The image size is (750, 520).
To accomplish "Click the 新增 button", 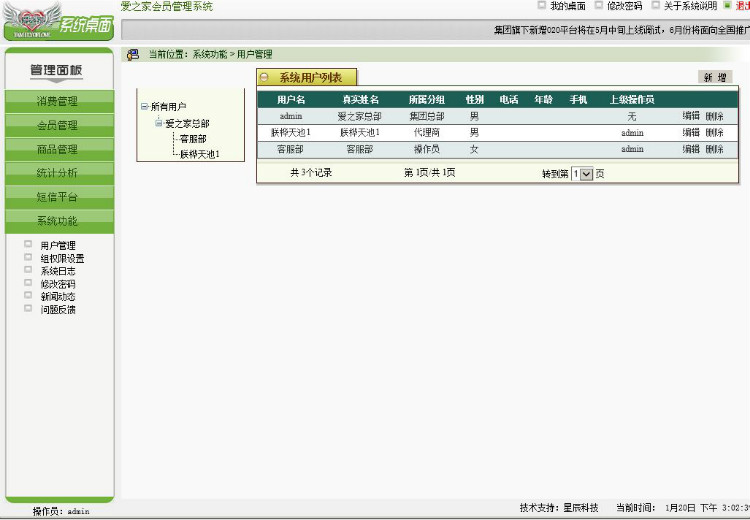I will [x=715, y=77].
